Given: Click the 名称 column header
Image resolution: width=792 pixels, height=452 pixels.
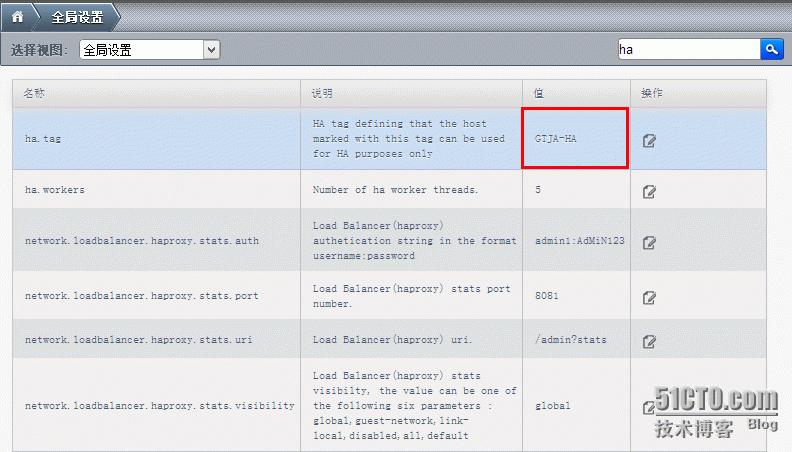Looking at the screenshot, I should click(x=157, y=93).
